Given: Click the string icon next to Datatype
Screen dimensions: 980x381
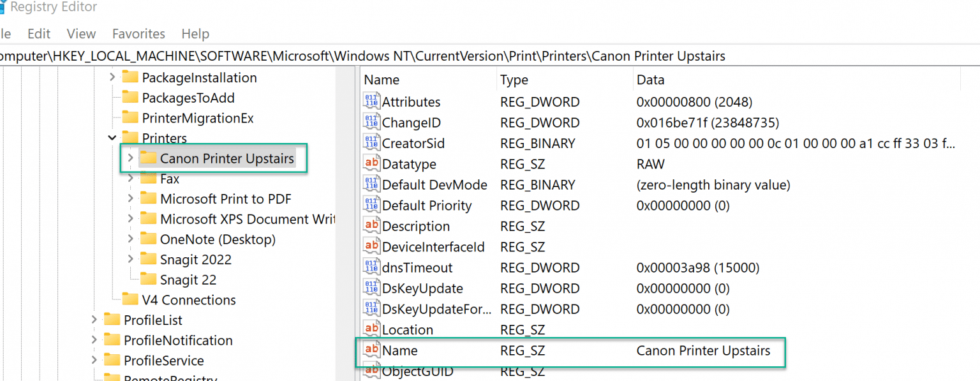Looking at the screenshot, I should (371, 164).
